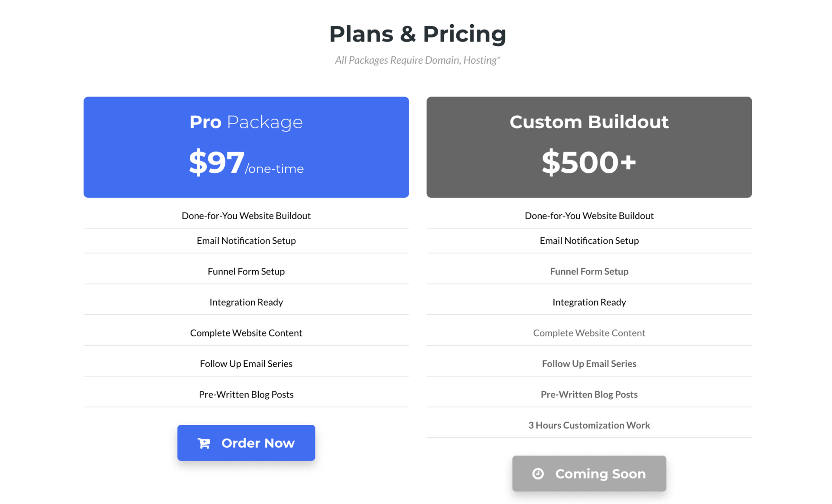The height and width of the screenshot is (504, 832).
Task: Select the Custom Buildout title
Action: pyautogui.click(x=588, y=122)
